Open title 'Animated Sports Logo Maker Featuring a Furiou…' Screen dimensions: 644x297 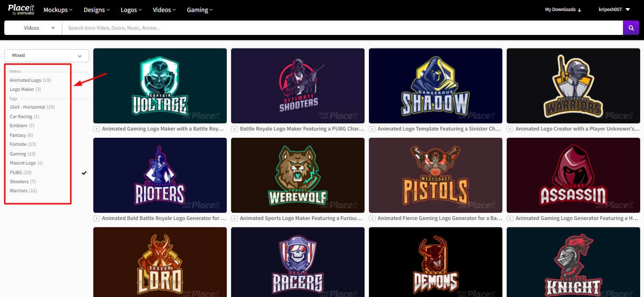point(302,219)
